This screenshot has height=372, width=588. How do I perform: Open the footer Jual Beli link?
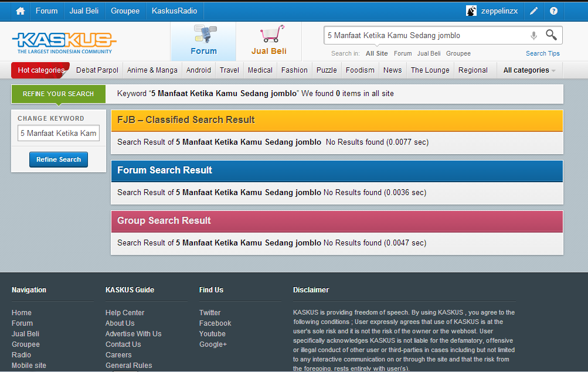(25, 333)
